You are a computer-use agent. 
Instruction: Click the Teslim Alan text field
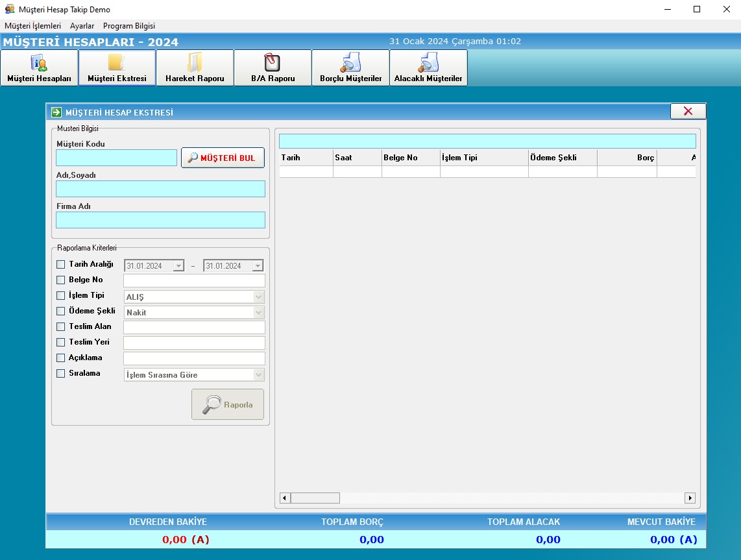(194, 328)
